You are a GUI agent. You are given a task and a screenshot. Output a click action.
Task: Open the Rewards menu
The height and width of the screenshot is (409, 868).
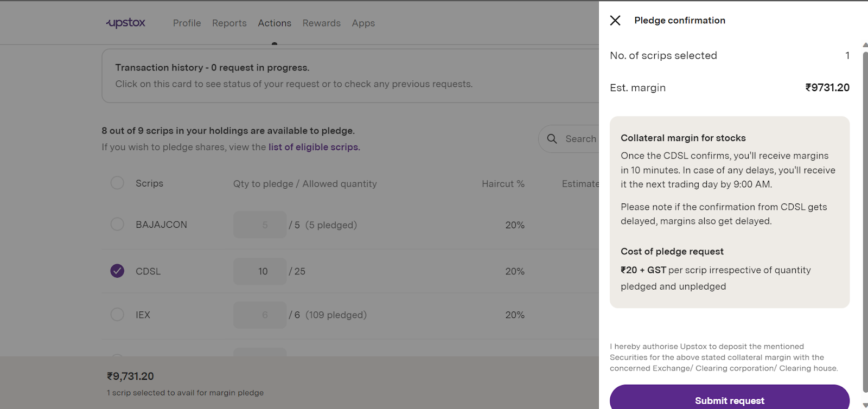322,23
